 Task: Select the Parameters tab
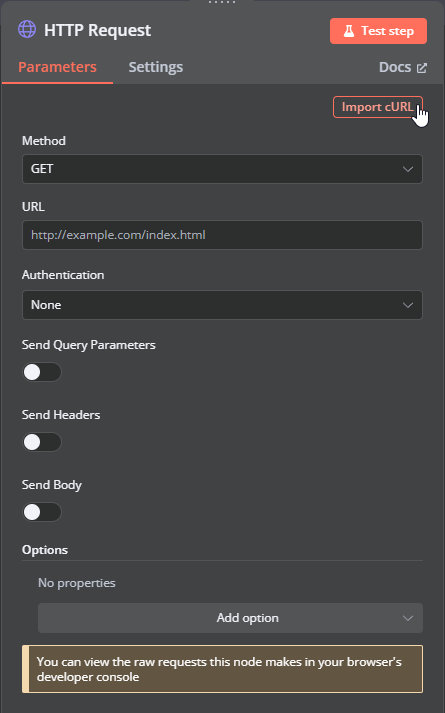coord(57,67)
